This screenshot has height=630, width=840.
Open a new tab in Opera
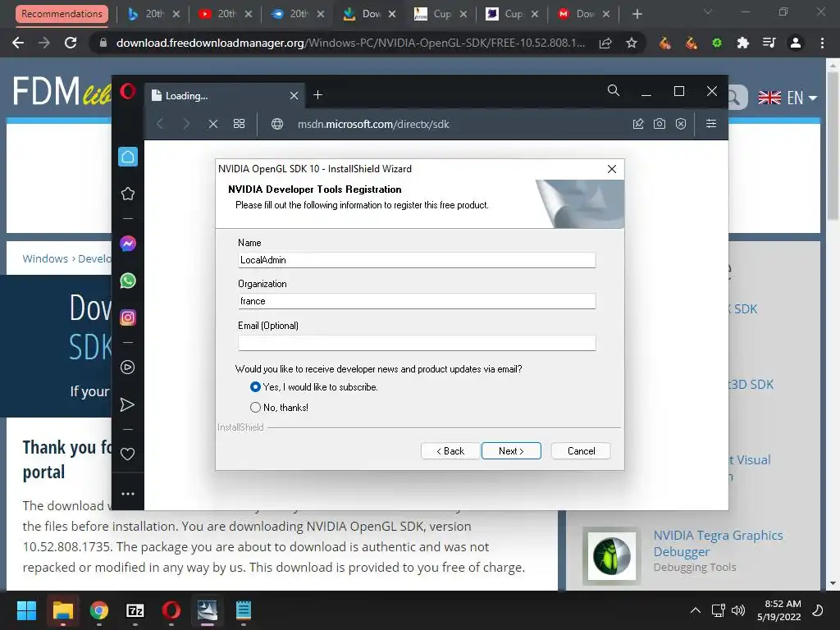point(317,95)
